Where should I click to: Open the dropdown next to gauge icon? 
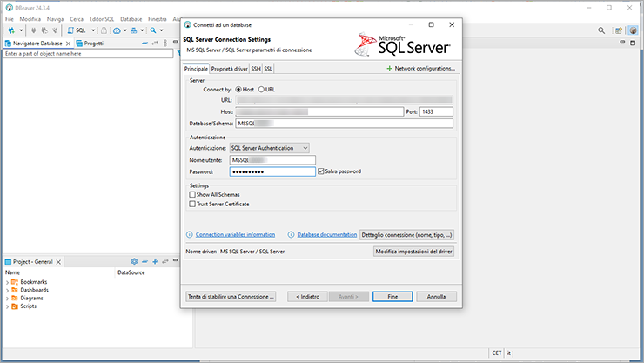pyautogui.click(x=125, y=30)
